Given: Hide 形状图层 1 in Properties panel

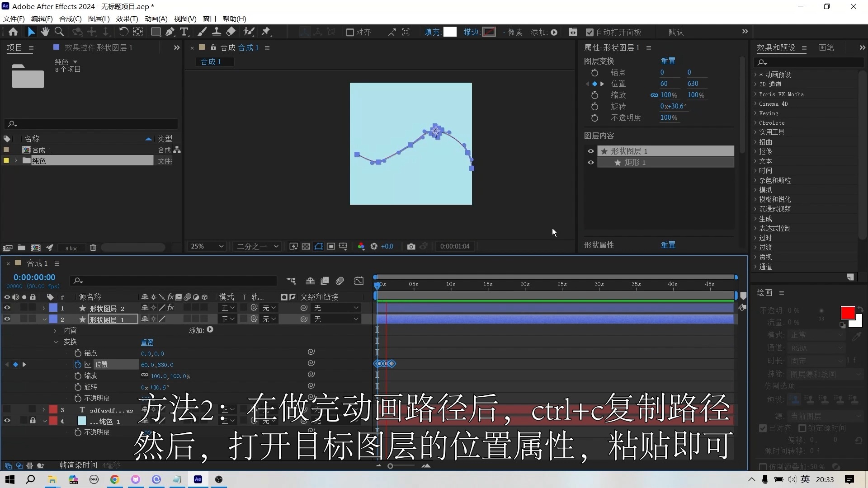Looking at the screenshot, I should (590, 151).
